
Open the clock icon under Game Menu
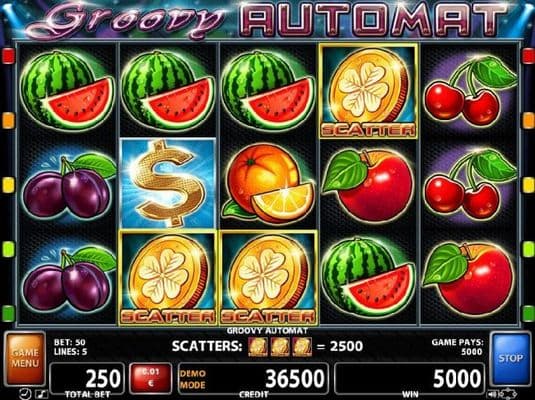[x=25, y=394]
